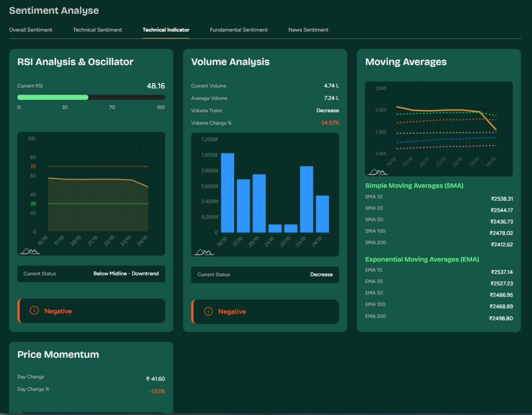Click the info icon beside Volume Negative status
Image resolution: width=532 pixels, height=415 pixels.
click(x=208, y=312)
